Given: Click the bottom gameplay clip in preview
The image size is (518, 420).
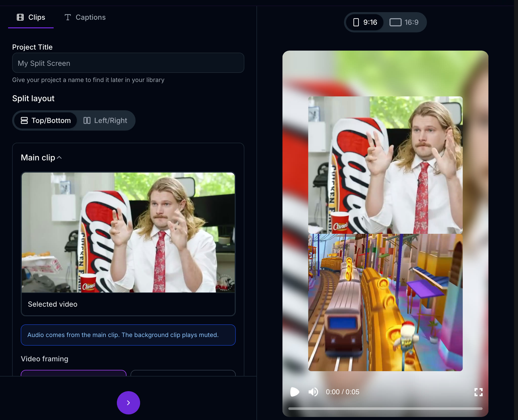Looking at the screenshot, I should coord(385,302).
